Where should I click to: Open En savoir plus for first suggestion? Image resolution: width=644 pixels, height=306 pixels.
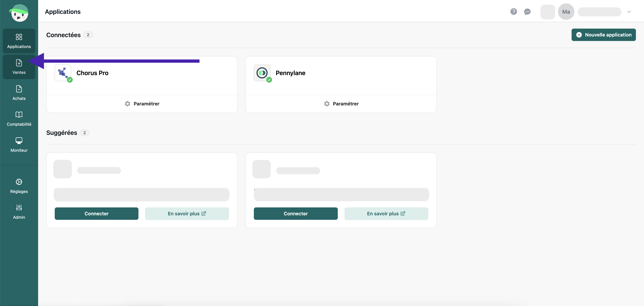point(187,214)
